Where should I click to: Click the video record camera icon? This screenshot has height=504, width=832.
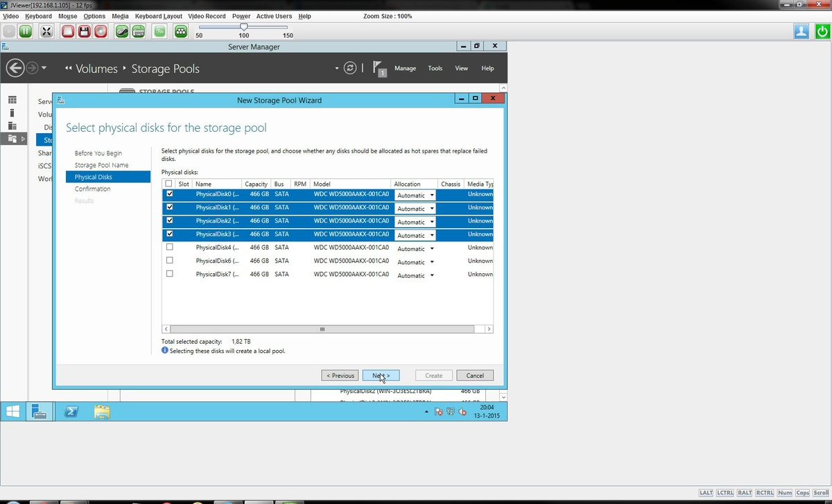(x=159, y=31)
